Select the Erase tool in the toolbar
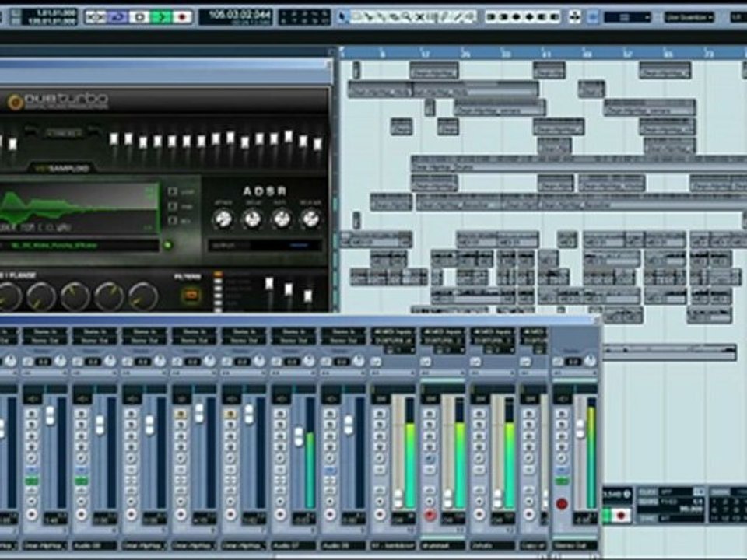 (x=394, y=17)
